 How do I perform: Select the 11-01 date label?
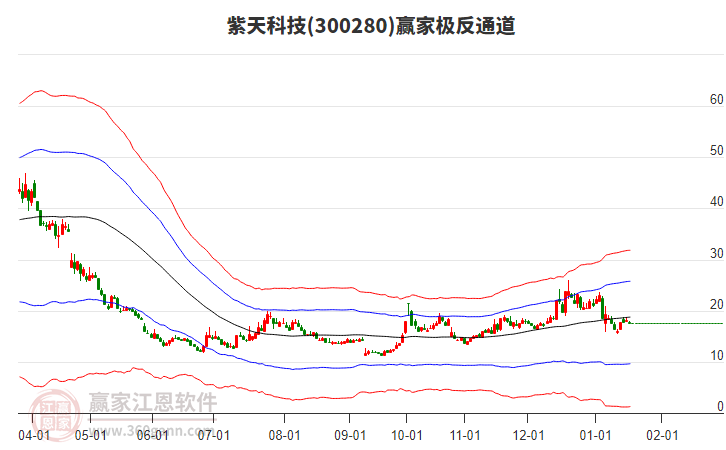465,436
